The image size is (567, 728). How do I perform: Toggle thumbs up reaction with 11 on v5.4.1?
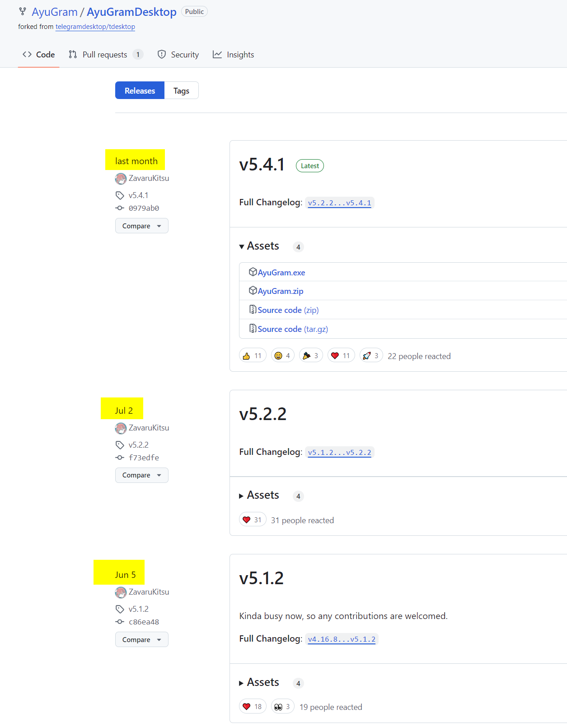[x=253, y=355]
